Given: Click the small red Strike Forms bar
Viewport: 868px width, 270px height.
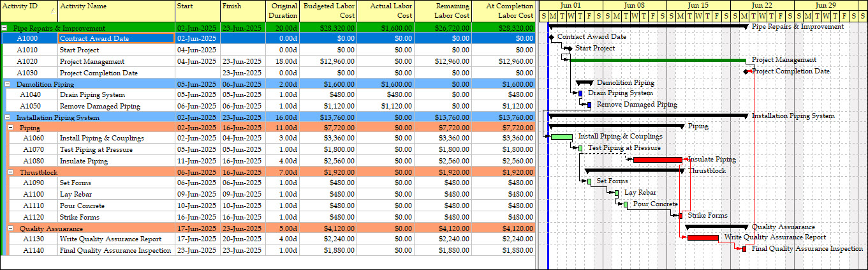Looking at the screenshot, I should coord(680,216).
